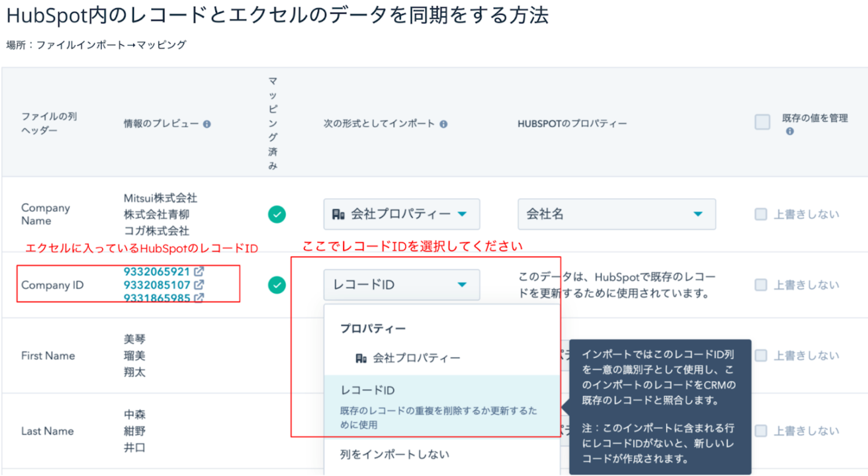Click プロパティー section heading in dropdown list
This screenshot has height=476, width=868.
373,328
